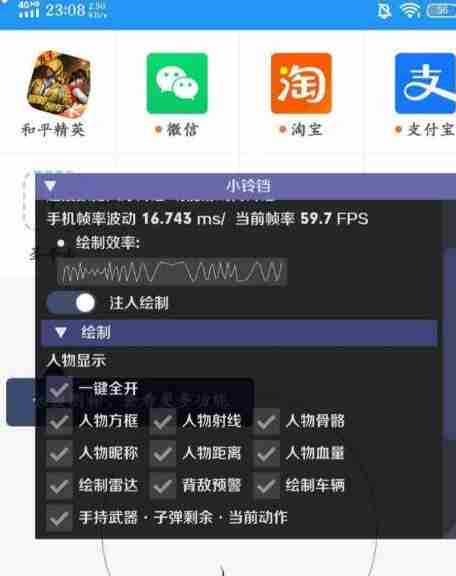Click the 绘制 section header

[240, 333]
